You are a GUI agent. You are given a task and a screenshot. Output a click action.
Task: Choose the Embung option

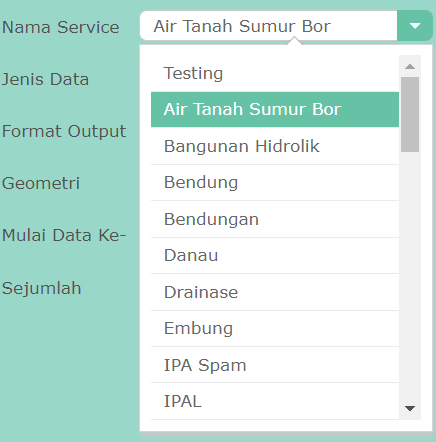coord(275,328)
